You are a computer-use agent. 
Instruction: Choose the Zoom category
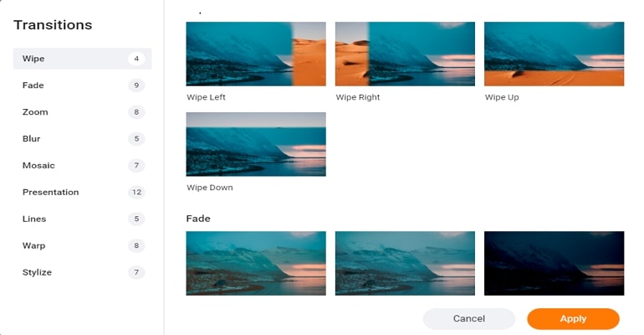[x=82, y=111]
